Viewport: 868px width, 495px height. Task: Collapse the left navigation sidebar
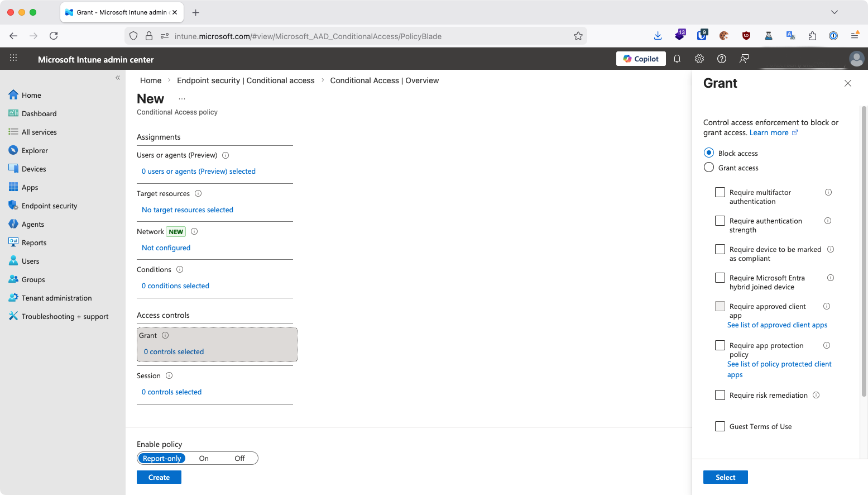click(x=118, y=78)
